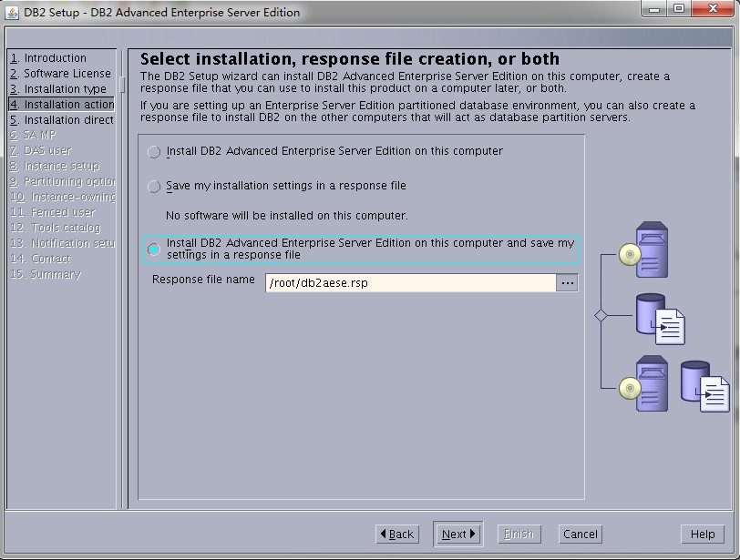Open file browser with ellipsis button
740x560 pixels.
click(x=567, y=283)
